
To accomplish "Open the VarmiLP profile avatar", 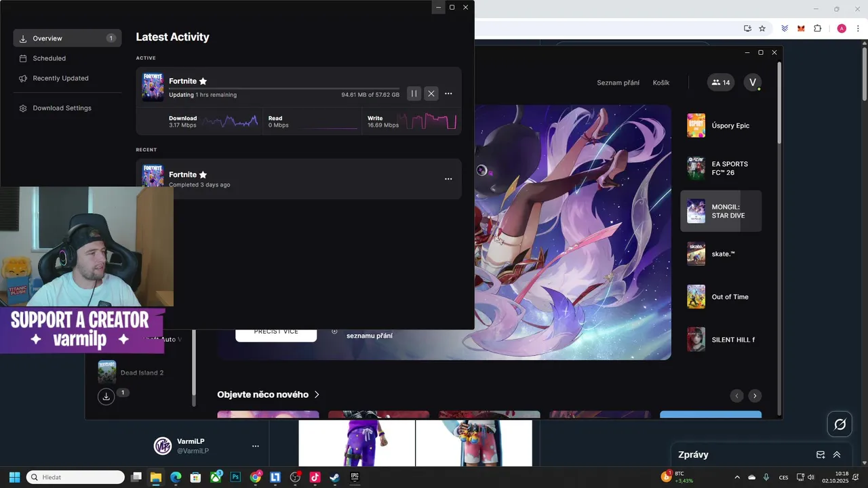I will click(162, 446).
